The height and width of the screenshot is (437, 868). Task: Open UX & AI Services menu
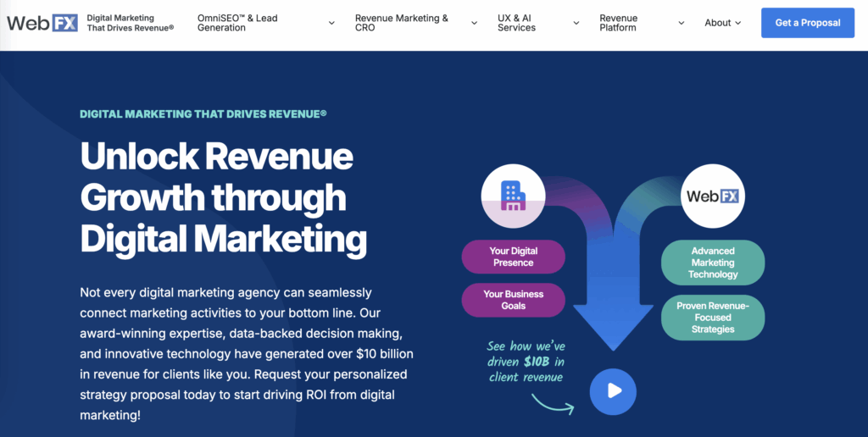516,23
